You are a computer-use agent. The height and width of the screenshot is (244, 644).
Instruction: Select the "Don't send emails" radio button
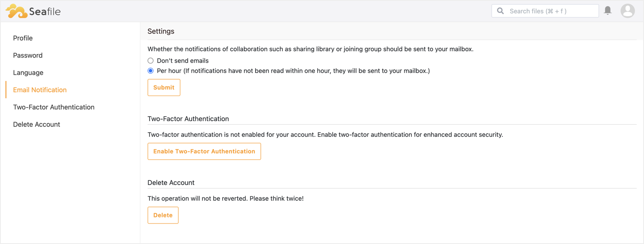pos(151,61)
